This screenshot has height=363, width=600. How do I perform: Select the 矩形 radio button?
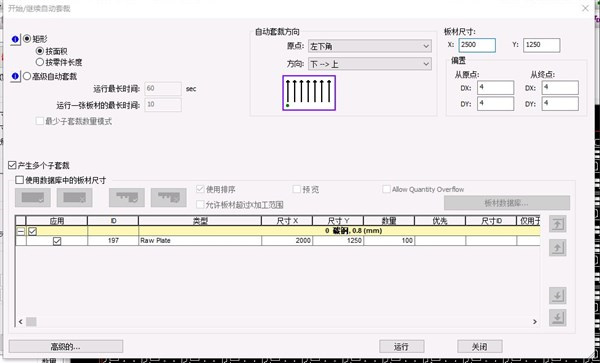(x=27, y=39)
